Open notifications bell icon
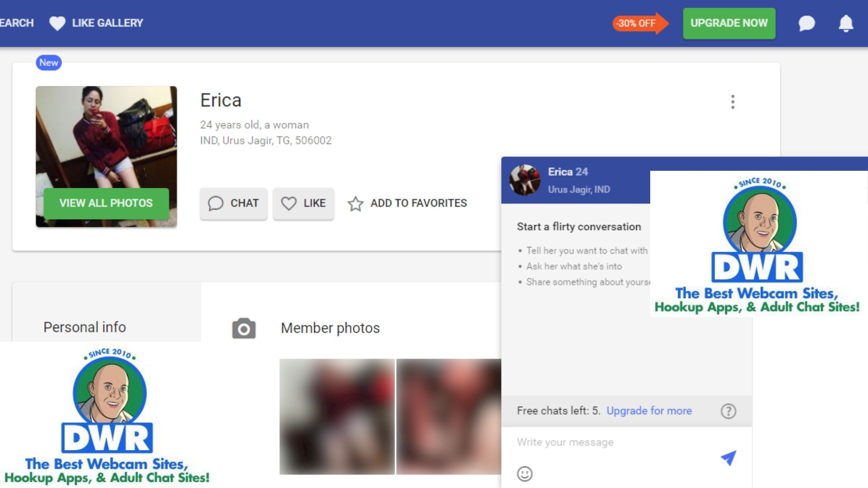This screenshot has width=868, height=488. pyautogui.click(x=846, y=23)
